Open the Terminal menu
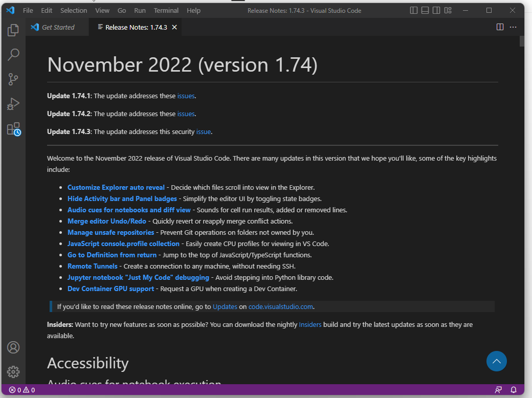This screenshot has width=532, height=398. click(x=166, y=11)
